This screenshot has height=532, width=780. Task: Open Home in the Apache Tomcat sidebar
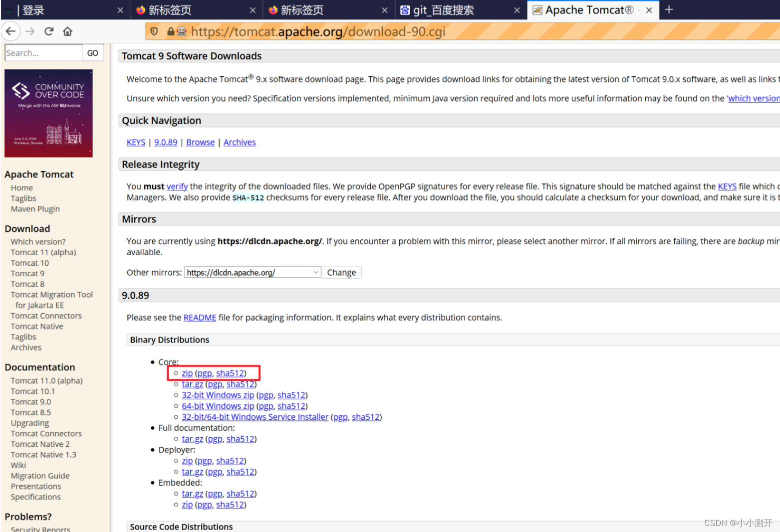pyautogui.click(x=22, y=187)
